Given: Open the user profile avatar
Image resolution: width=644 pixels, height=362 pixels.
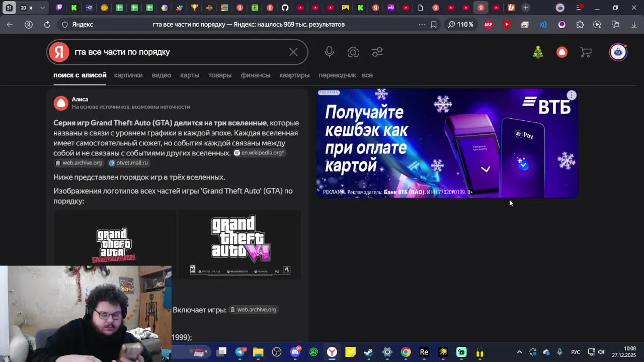Looking at the screenshot, I should (x=618, y=52).
